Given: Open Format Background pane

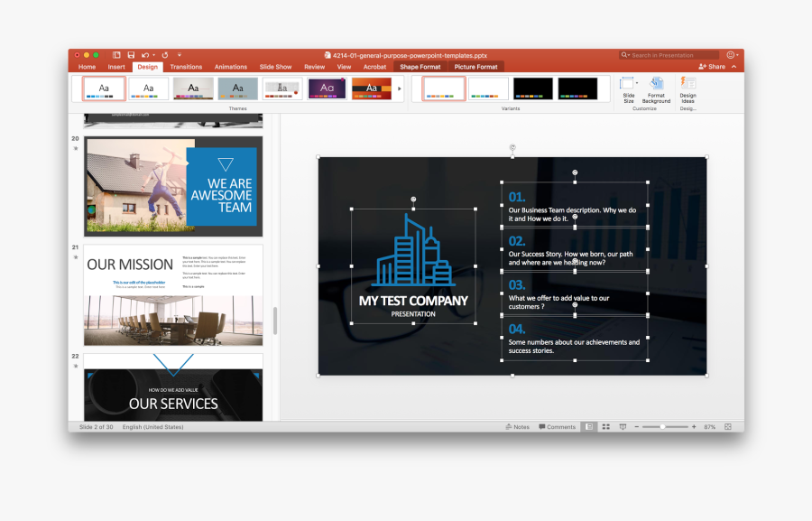Looking at the screenshot, I should (656, 89).
